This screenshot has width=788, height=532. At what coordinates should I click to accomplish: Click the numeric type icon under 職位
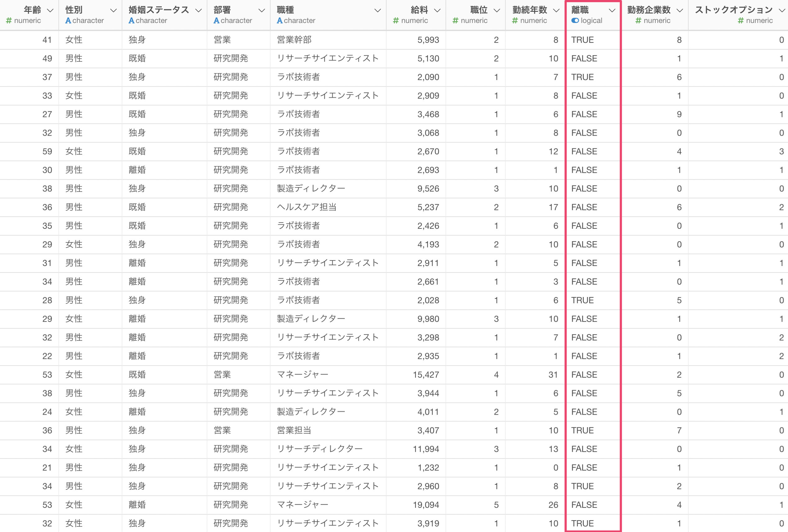[455, 21]
